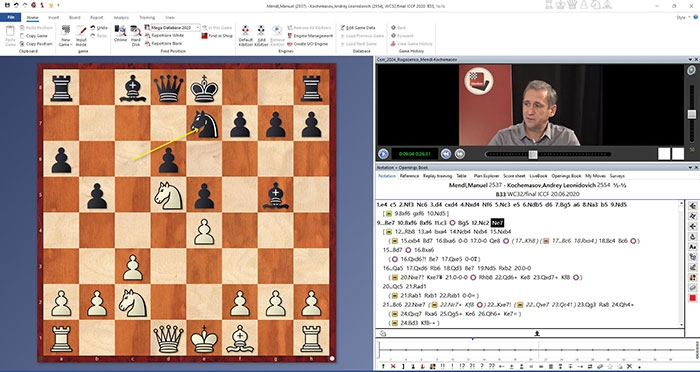The image size is (700, 372).
Task: Open the New Game dropdown arrow
Action: click(71, 45)
